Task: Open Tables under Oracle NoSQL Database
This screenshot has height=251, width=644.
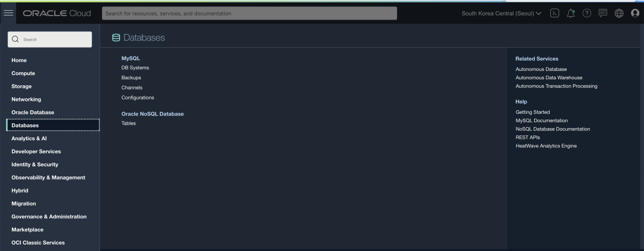Action: pyautogui.click(x=129, y=123)
